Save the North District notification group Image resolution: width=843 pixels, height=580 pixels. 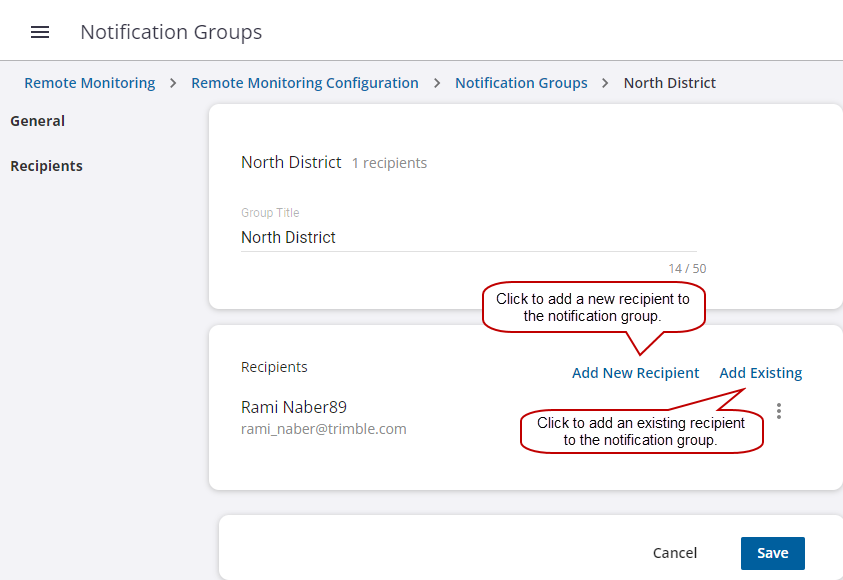tap(772, 553)
